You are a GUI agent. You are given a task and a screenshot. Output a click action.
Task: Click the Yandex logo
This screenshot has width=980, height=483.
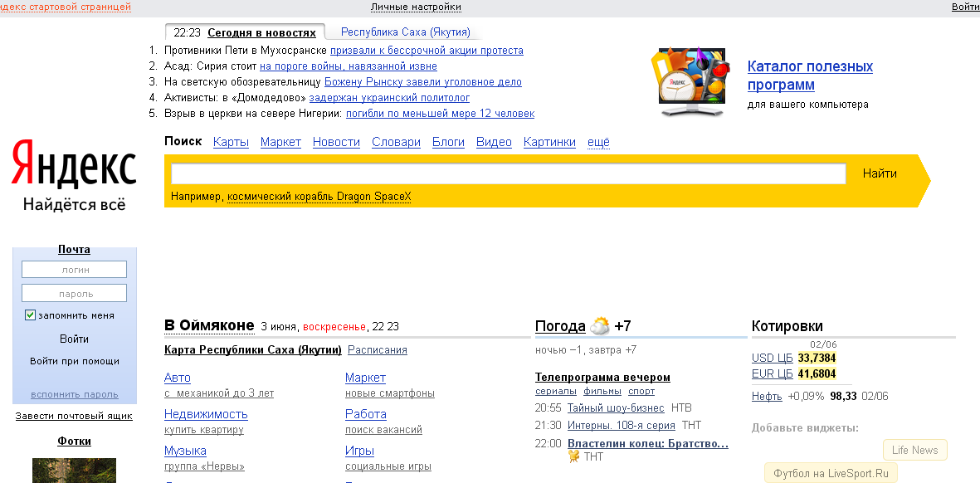[x=74, y=163]
